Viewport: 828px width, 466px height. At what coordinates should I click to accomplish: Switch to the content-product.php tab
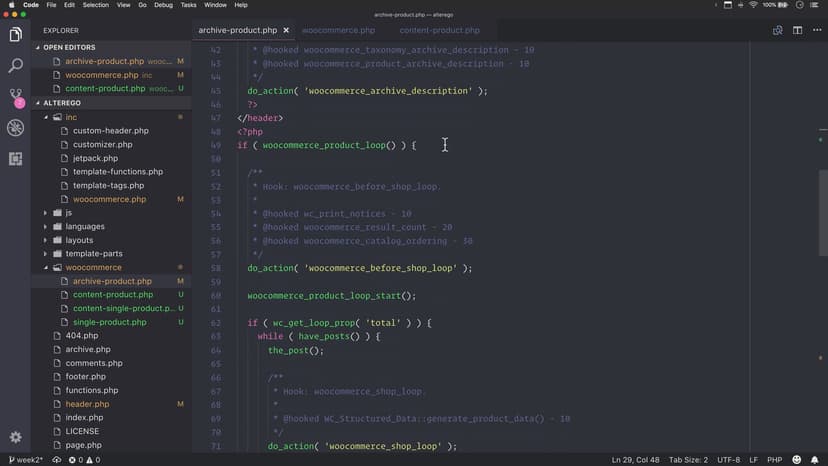[439, 30]
